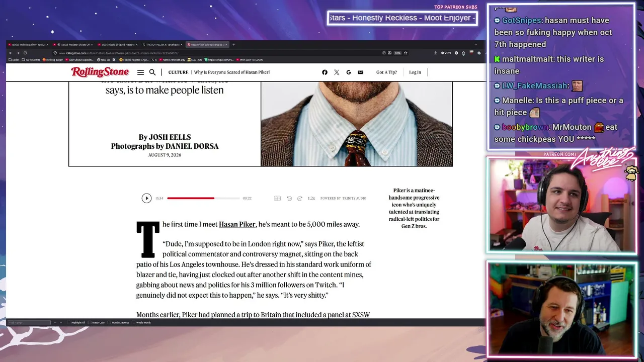Go to previous find result arrow

[55, 322]
